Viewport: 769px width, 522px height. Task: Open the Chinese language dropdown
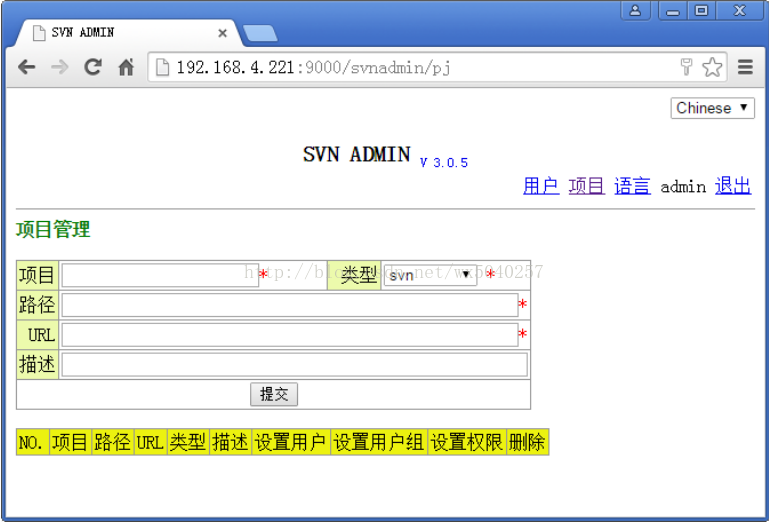(x=712, y=108)
